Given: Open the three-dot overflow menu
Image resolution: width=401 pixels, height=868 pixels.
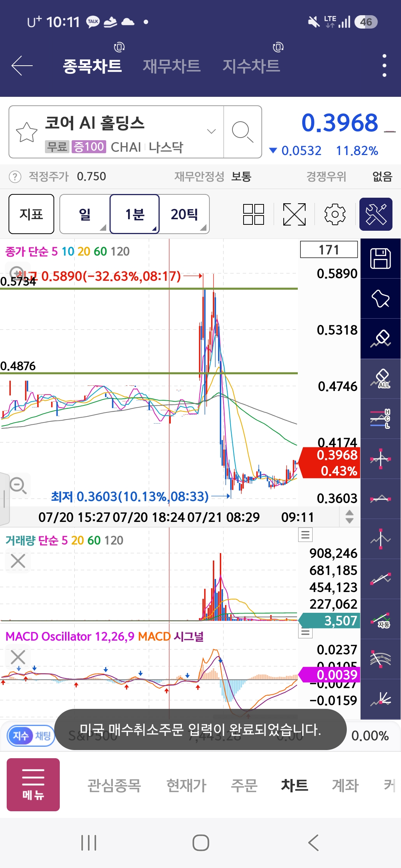Looking at the screenshot, I should [384, 66].
